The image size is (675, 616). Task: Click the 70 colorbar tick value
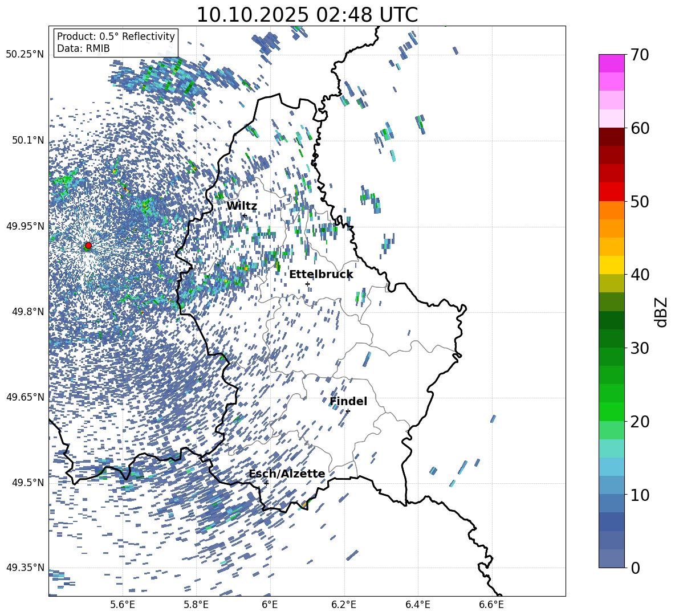[x=640, y=55]
